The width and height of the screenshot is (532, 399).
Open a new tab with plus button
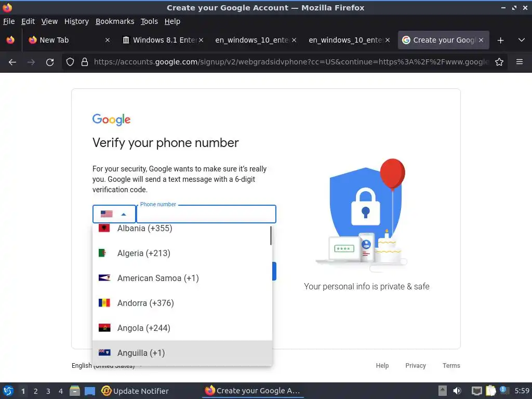pyautogui.click(x=500, y=41)
